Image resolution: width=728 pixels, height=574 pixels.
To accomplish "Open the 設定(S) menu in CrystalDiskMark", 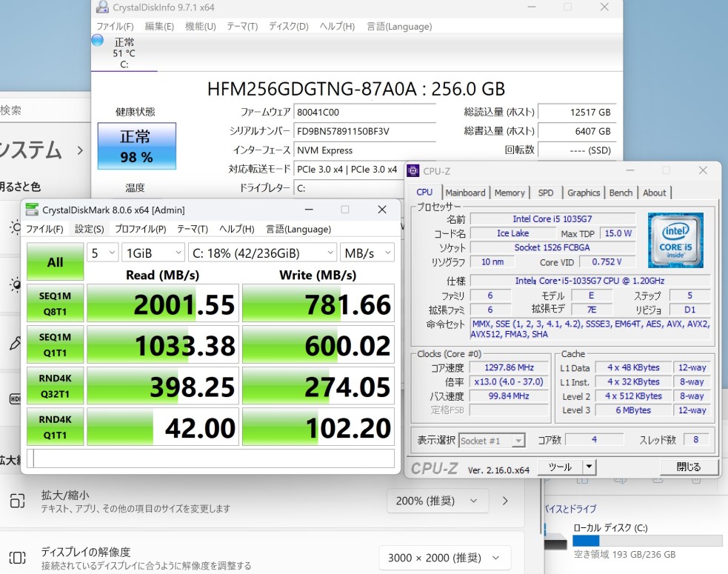I will (x=90, y=229).
